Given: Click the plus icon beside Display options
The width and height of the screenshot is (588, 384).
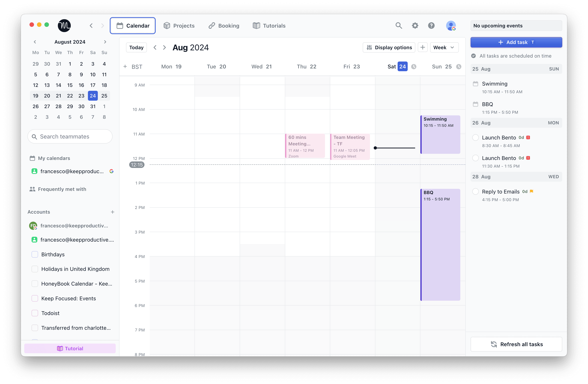Looking at the screenshot, I should tap(422, 47).
